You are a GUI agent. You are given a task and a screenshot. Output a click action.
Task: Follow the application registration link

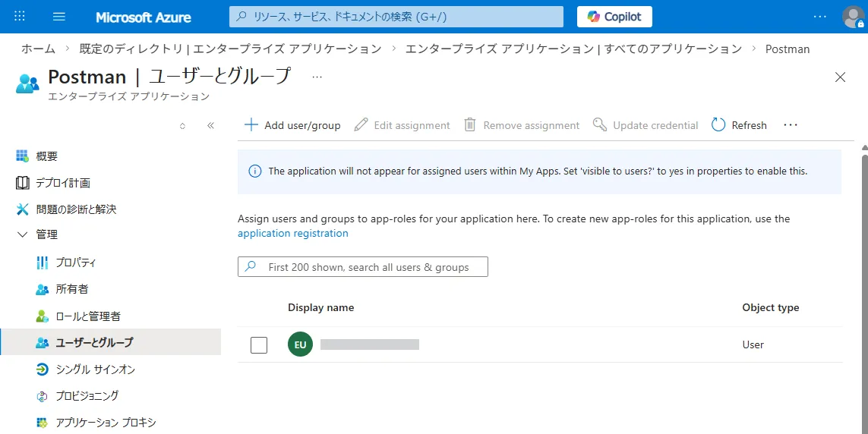(292, 234)
